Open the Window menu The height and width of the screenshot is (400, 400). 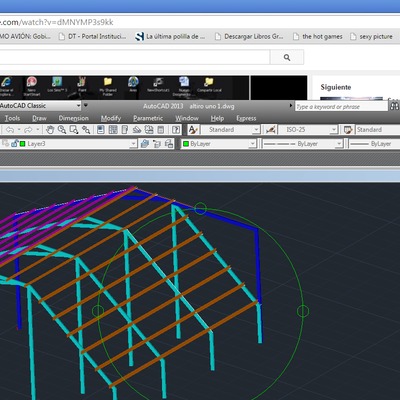pyautogui.click(x=187, y=118)
